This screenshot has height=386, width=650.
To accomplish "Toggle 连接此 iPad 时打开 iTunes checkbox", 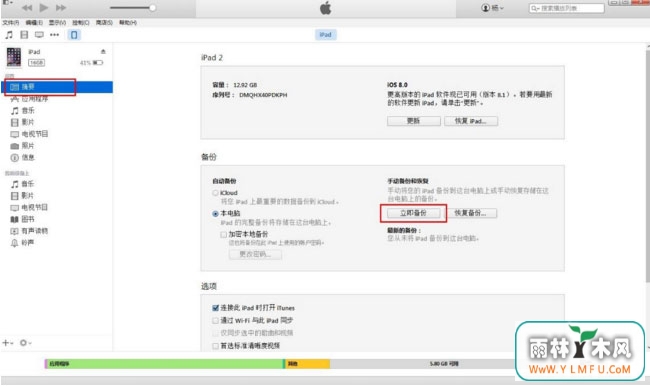I will pos(215,308).
